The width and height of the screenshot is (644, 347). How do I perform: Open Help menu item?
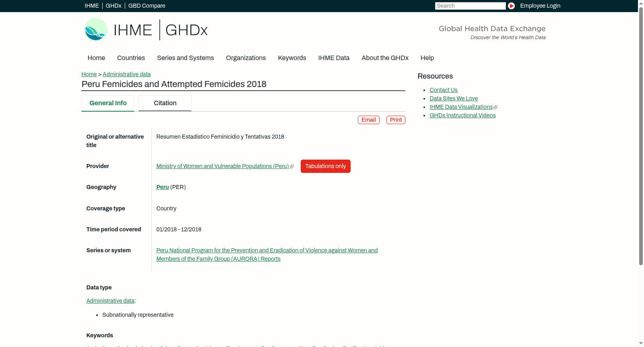(427, 58)
